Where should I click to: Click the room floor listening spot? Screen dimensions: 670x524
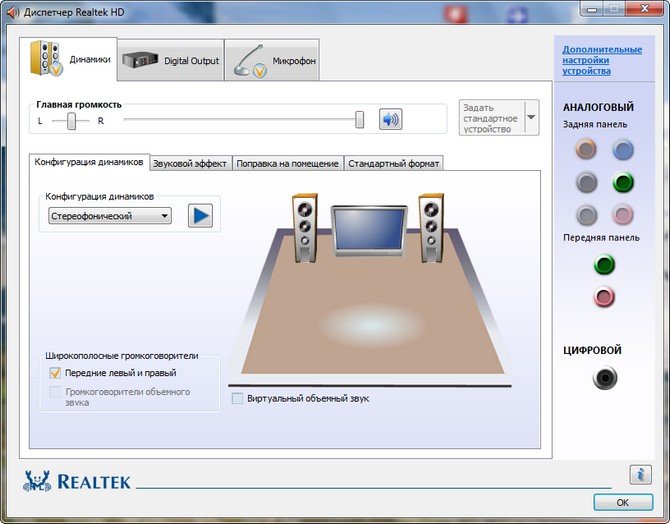coord(371,325)
